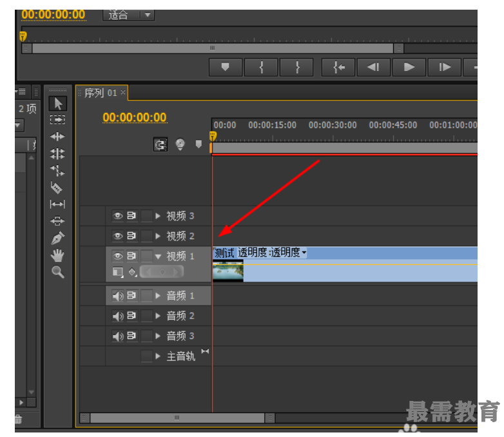Mute the 音频 3 track

[118, 336]
